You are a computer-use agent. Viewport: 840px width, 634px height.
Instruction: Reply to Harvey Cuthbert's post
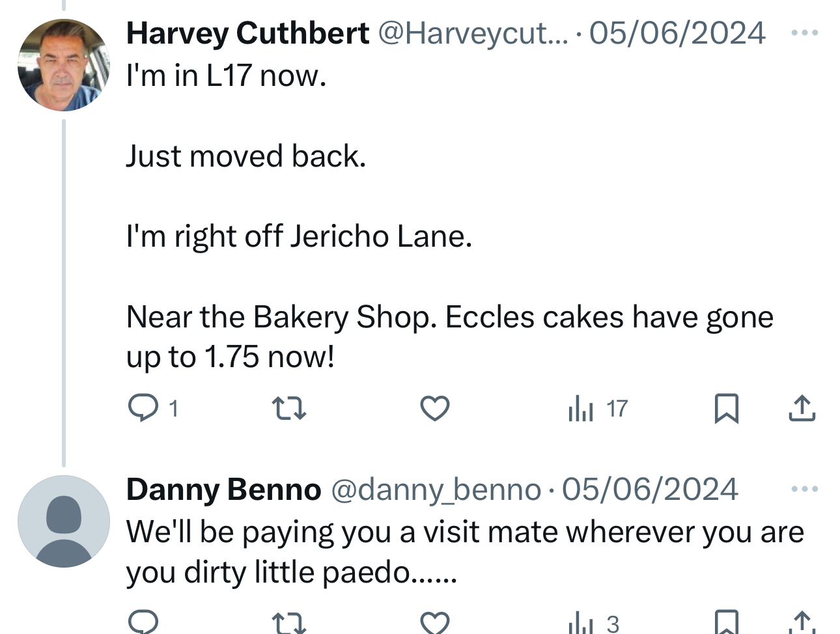[x=143, y=408]
